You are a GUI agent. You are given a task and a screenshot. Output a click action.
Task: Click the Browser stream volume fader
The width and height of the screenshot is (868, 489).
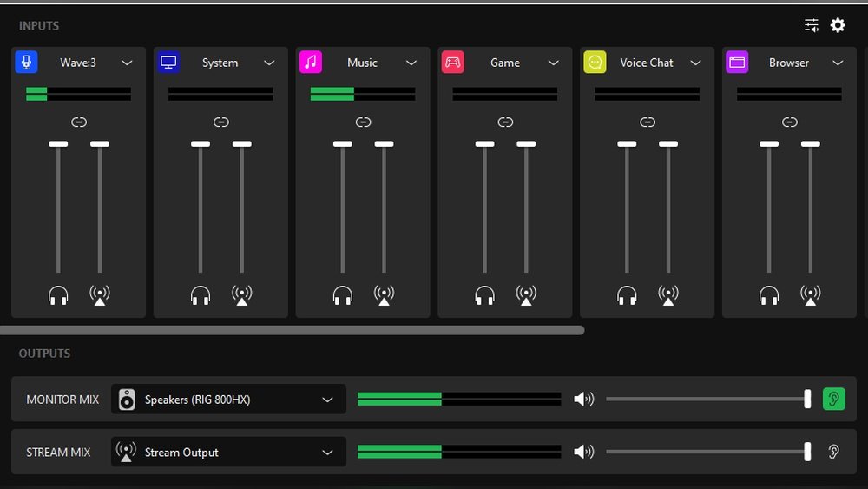tap(811, 207)
